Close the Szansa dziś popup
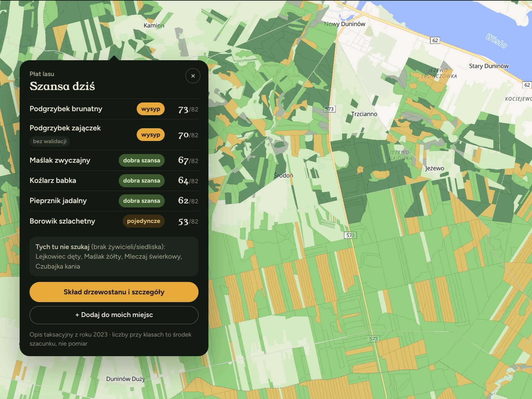 [x=193, y=76]
